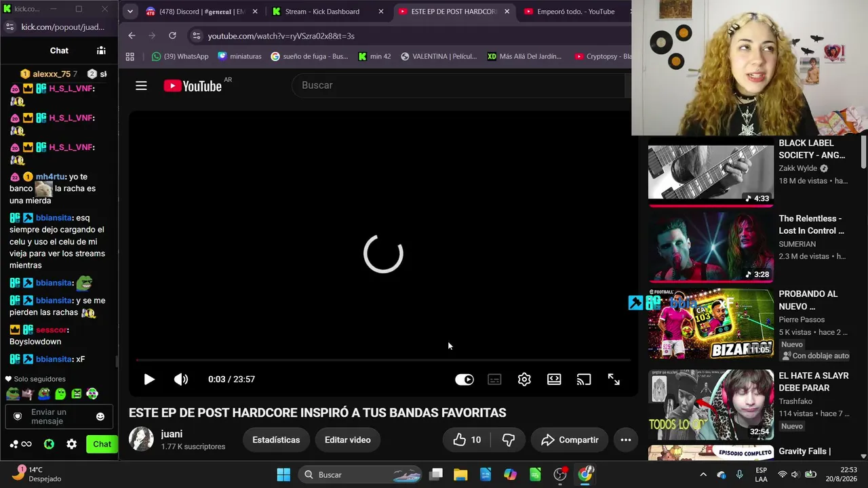Open Gravity Falls video title
868x488 pixels.
805,451
